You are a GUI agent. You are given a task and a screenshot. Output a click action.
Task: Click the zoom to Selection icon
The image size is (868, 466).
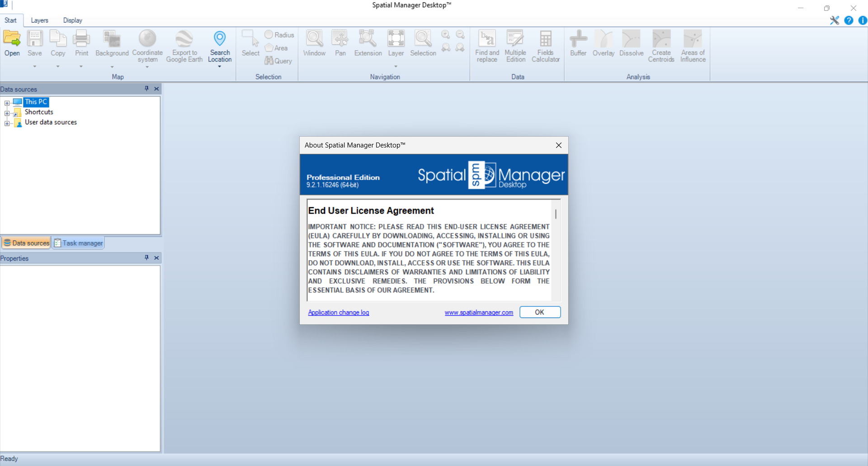click(x=423, y=39)
